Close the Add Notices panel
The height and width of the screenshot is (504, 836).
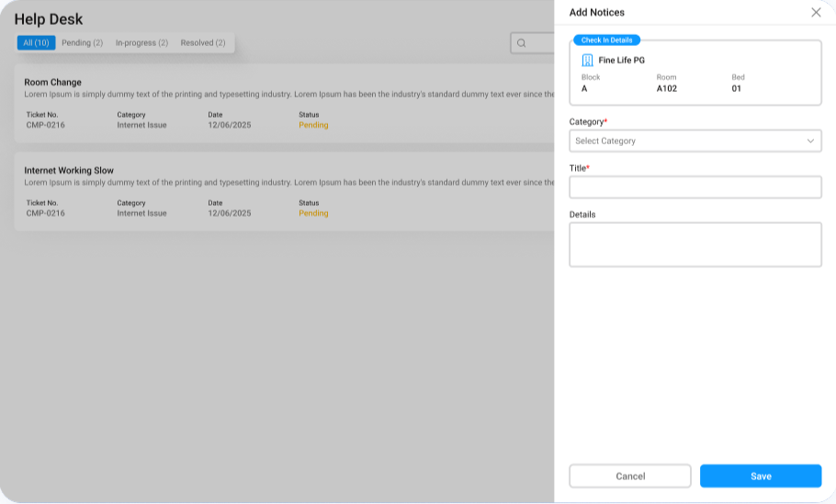point(816,12)
